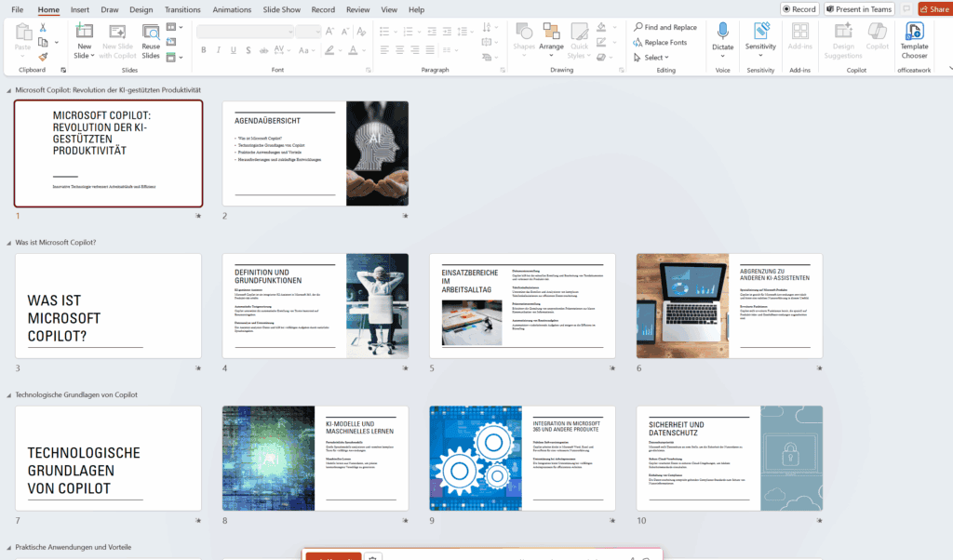Switch to the Transitions tab

pyautogui.click(x=182, y=9)
